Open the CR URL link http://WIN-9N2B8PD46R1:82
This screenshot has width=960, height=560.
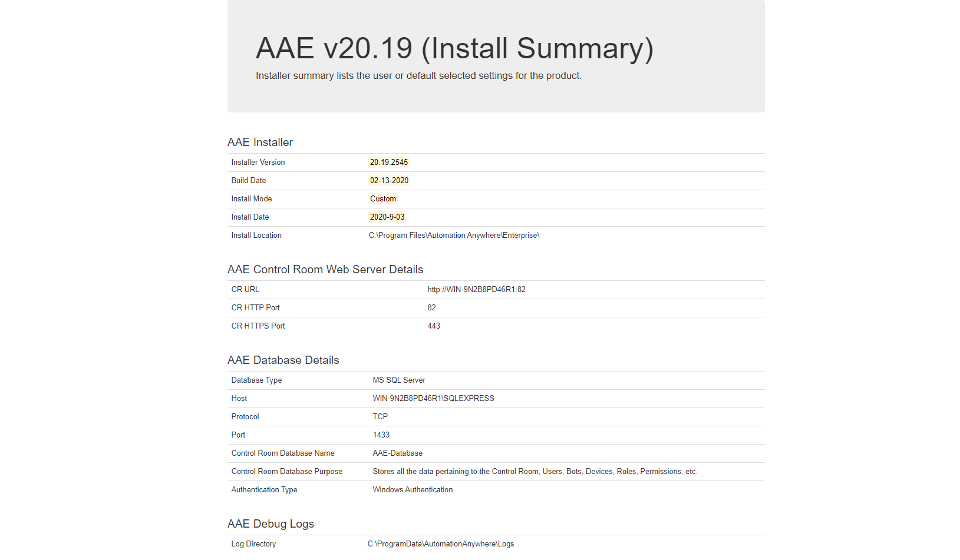click(476, 289)
